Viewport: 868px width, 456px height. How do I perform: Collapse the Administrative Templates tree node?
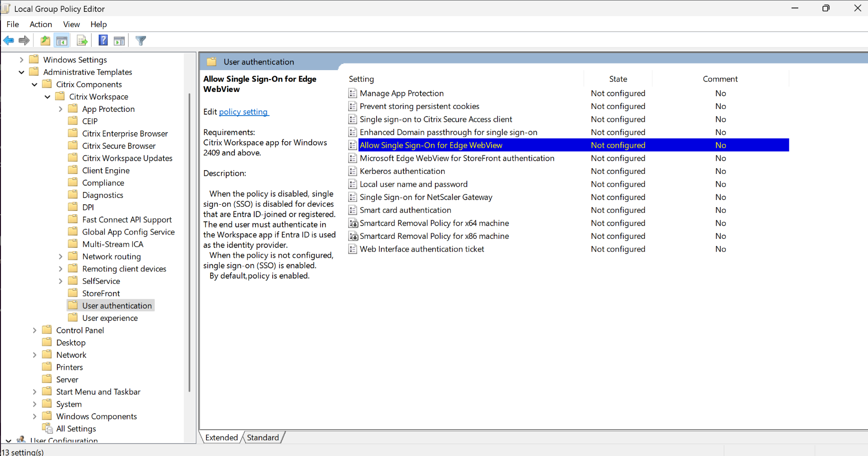(x=21, y=72)
